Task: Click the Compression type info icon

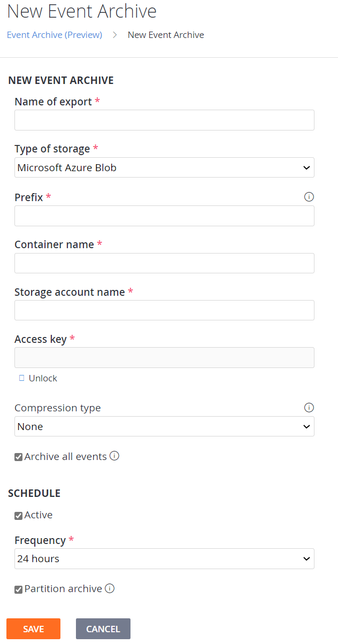Action: 309,408
